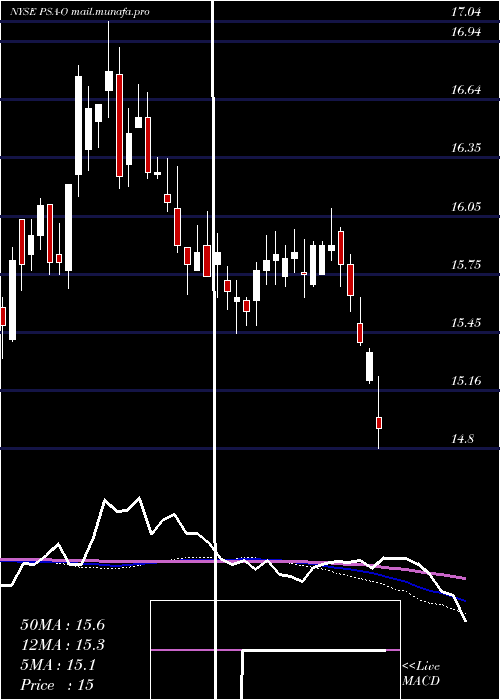Click the <<Live MACD label
The image size is (500, 700).
(x=421, y=673)
